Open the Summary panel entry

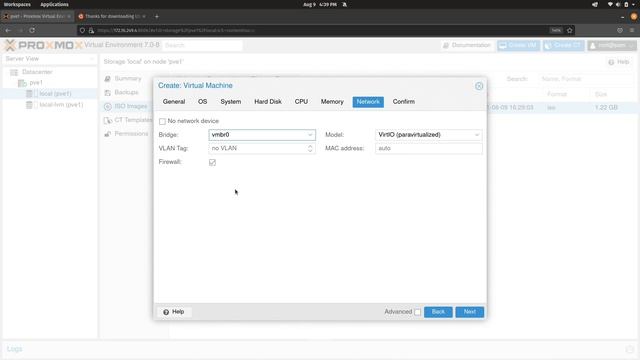click(127, 78)
